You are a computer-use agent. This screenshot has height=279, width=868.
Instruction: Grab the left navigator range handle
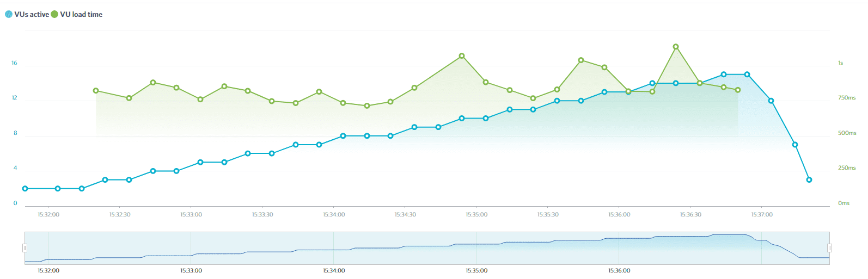(x=25, y=248)
